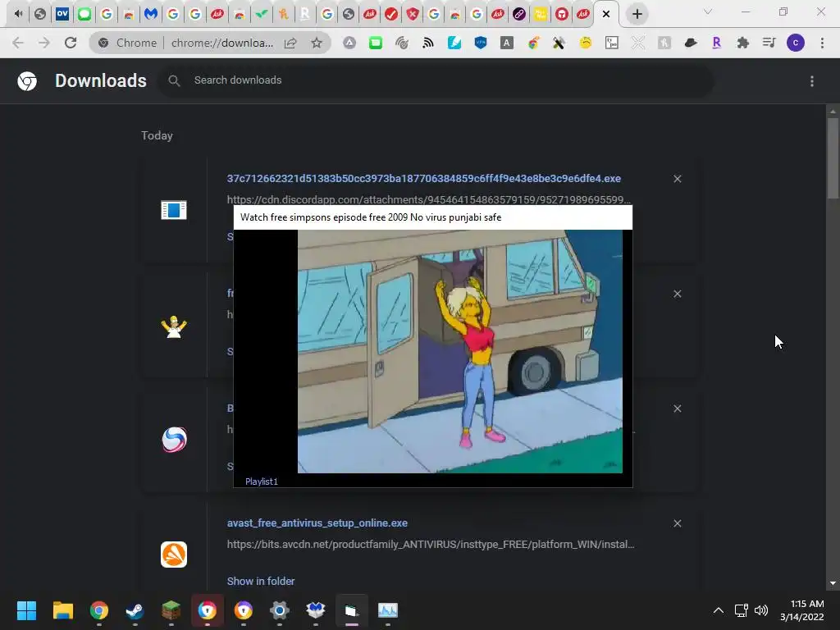The width and height of the screenshot is (840, 630).
Task: Switch to the OV tab
Action: pos(62,14)
